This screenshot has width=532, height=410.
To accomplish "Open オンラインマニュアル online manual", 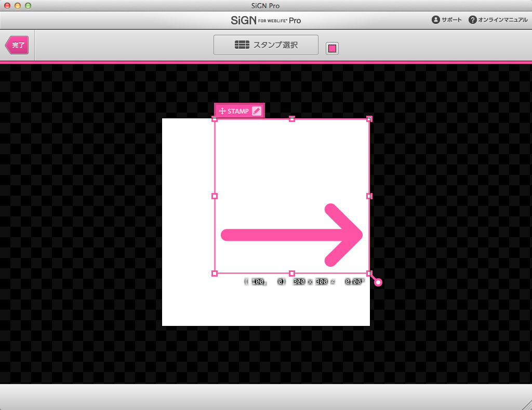I will pos(498,20).
